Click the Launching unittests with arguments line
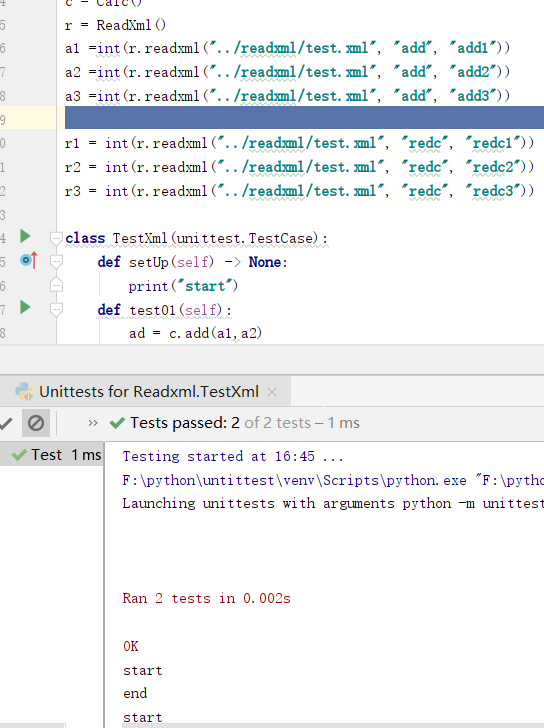This screenshot has width=544, height=728. [333, 503]
